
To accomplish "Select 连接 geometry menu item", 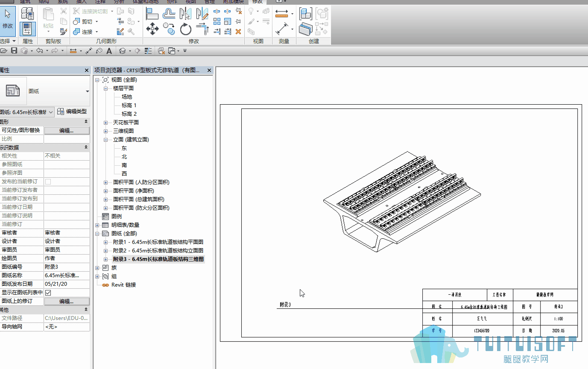I will click(x=87, y=32).
